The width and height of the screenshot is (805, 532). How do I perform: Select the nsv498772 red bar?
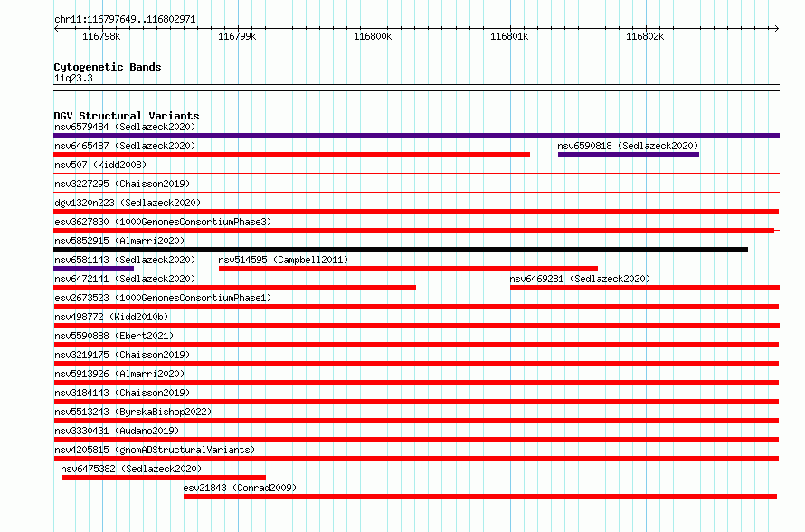coord(416,326)
